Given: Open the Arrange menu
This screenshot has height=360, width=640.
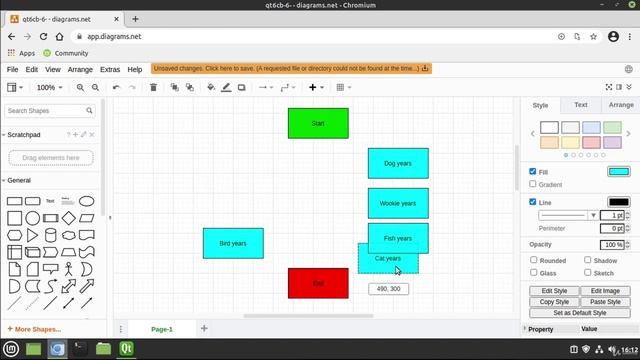Looking at the screenshot, I should click(x=80, y=69).
